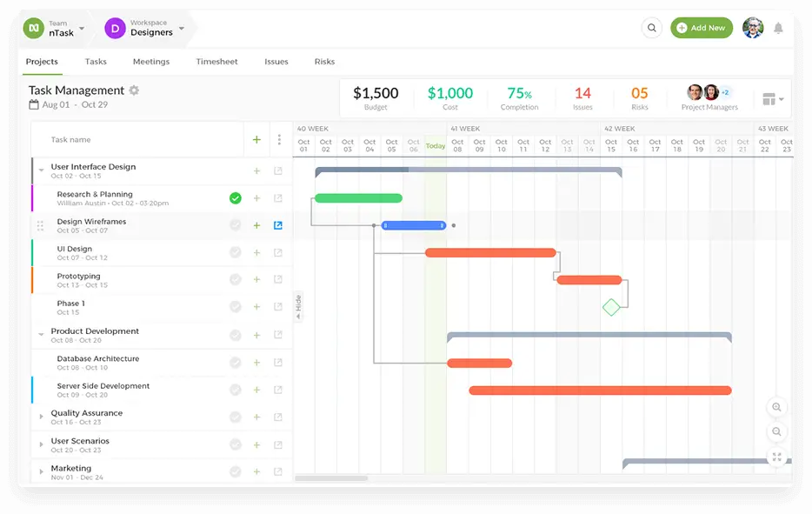Screen dimensions: 812x514
Task: Click zoom out on Gantt chart
Action: 776,432
